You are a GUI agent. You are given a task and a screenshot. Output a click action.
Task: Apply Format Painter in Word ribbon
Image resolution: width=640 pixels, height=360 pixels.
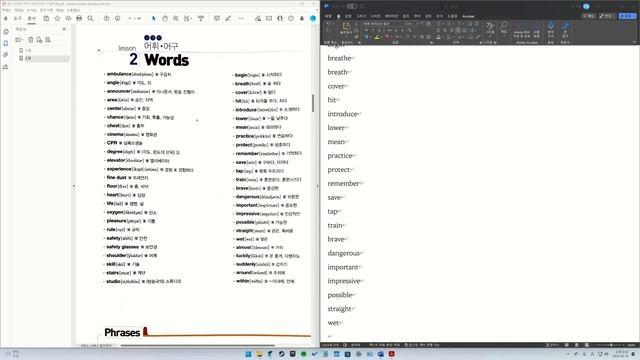pyautogui.click(x=356, y=37)
